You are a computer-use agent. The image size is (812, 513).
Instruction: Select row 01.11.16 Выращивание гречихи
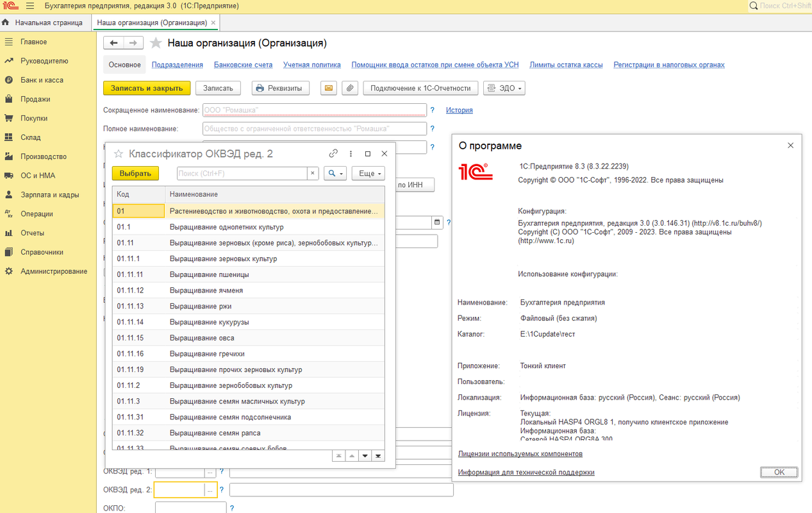(249, 354)
